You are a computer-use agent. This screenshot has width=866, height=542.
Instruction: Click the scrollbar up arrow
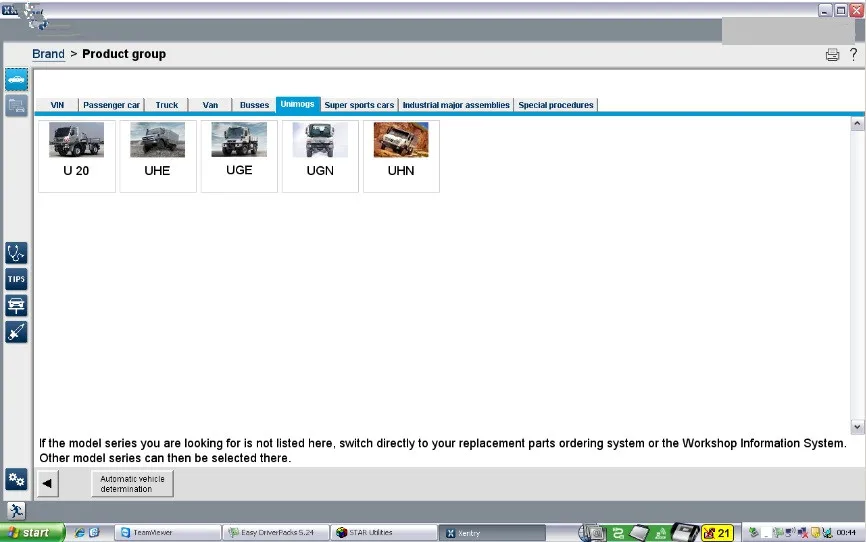(857, 124)
